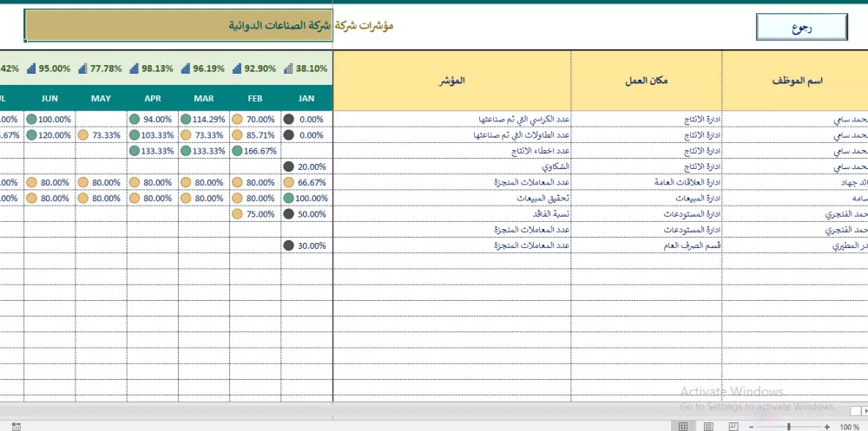Click the green circle icon beside 166.67%
Image resolution: width=868 pixels, height=431 pixels.
click(237, 151)
